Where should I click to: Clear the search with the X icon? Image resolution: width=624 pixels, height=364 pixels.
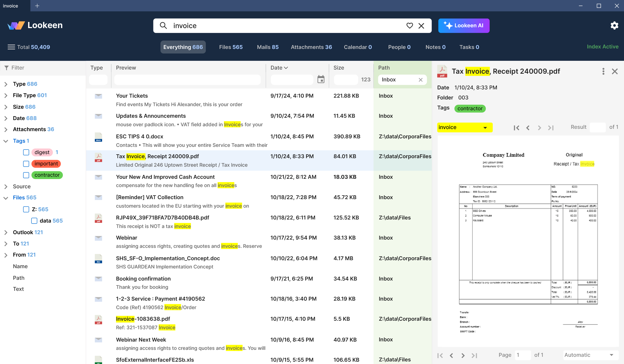coord(421,26)
